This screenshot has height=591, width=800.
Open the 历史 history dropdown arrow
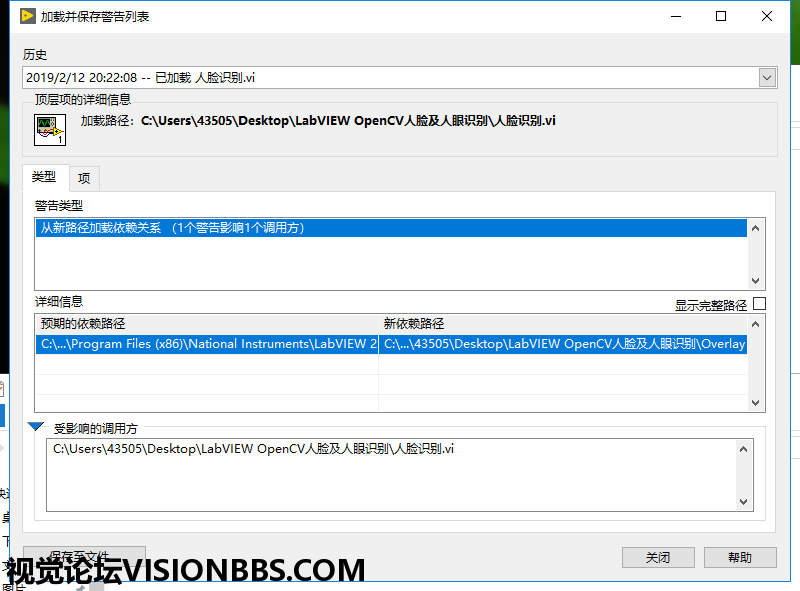[766, 78]
